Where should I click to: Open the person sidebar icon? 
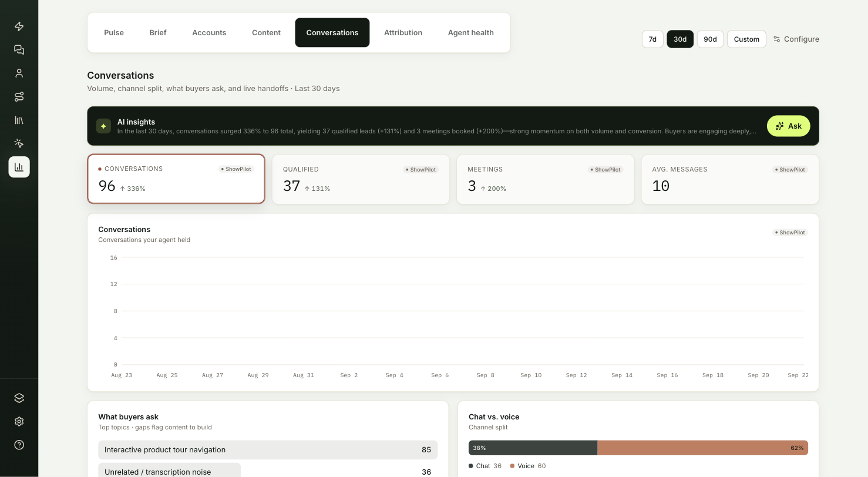click(19, 73)
